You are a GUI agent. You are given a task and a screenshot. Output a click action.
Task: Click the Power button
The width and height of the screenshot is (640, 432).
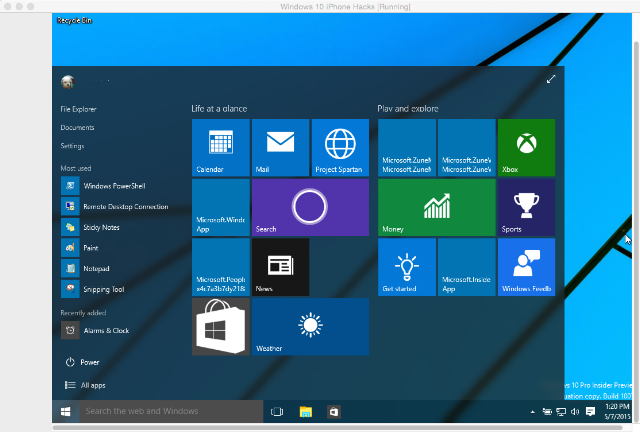tap(82, 362)
